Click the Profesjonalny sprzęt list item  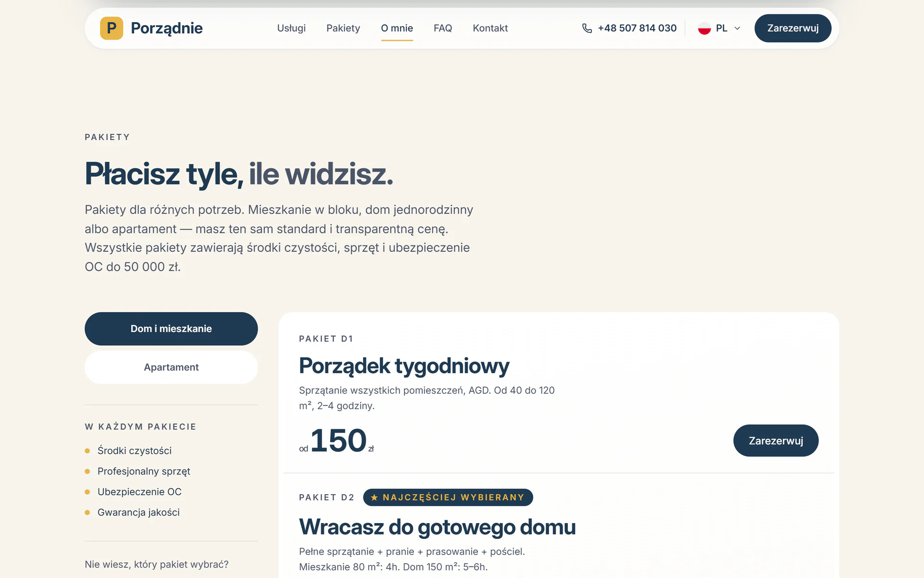pos(143,471)
